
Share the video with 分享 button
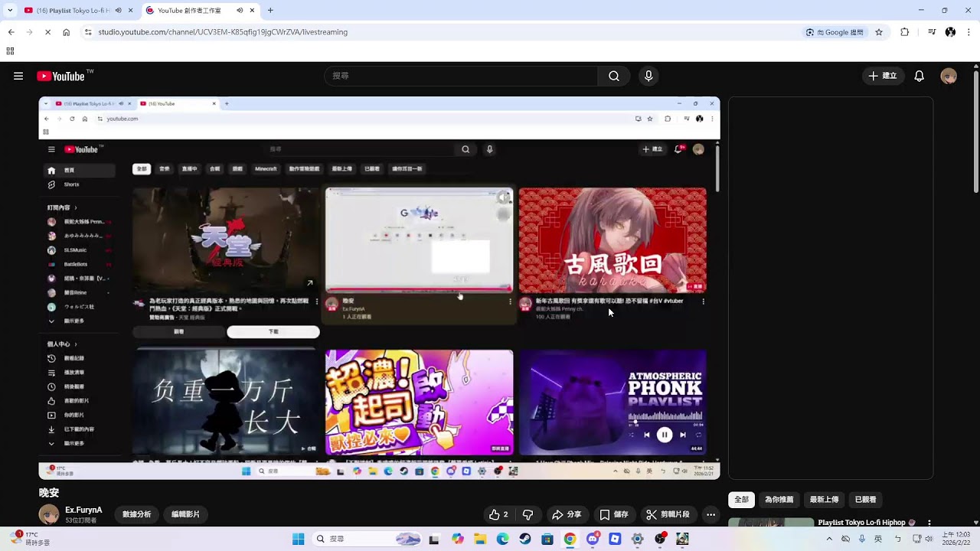(567, 514)
